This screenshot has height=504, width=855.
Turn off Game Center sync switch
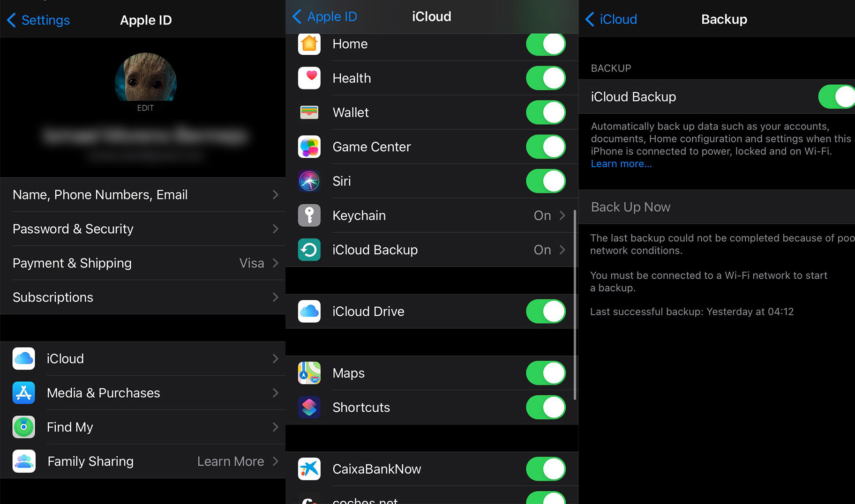[x=546, y=147]
